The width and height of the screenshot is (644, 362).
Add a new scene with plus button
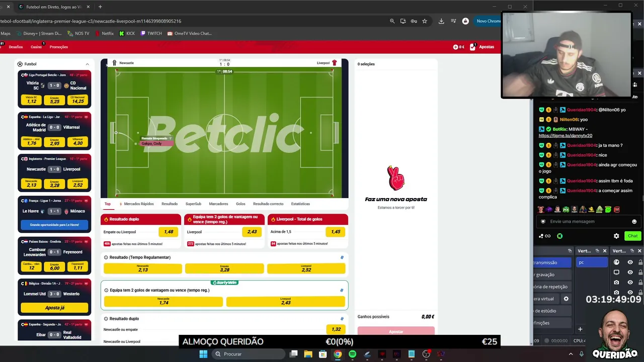pyautogui.click(x=580, y=329)
